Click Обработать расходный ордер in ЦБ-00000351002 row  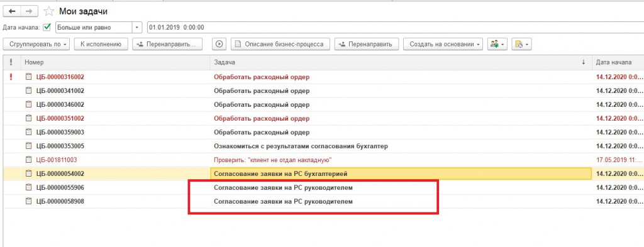click(x=262, y=118)
